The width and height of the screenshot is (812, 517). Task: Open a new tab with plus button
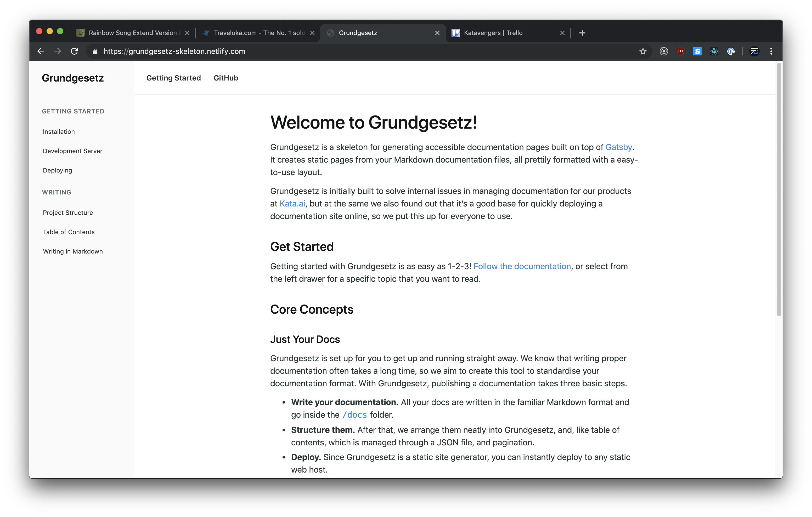coord(582,33)
